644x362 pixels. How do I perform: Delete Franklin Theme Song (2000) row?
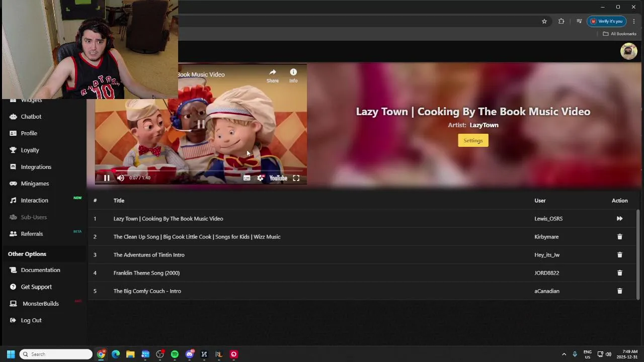pyautogui.click(x=619, y=273)
